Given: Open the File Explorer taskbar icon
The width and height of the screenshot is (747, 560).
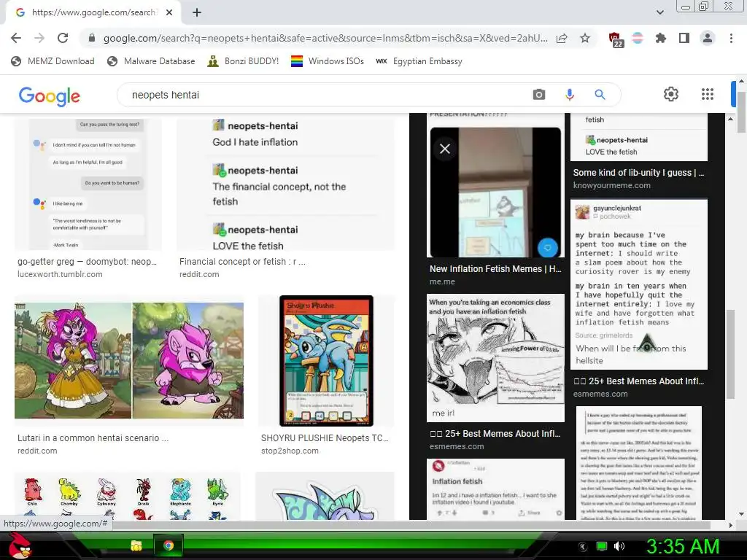Looking at the screenshot, I should tap(136, 545).
